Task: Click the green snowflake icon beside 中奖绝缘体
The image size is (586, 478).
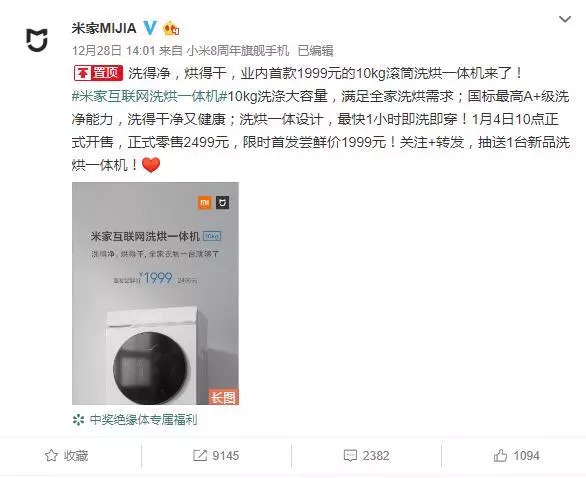Action: (x=78, y=420)
